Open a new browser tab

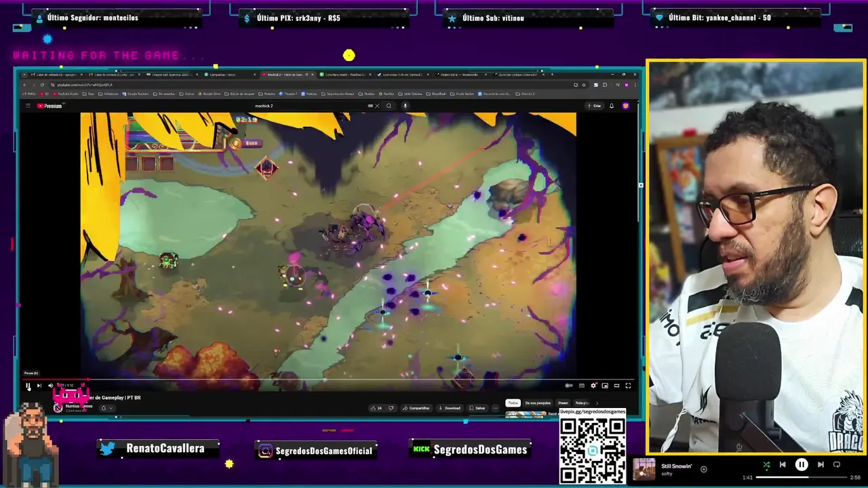click(552, 75)
